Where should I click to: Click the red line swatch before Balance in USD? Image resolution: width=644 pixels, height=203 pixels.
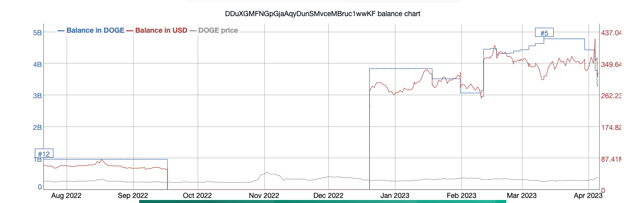(x=130, y=31)
